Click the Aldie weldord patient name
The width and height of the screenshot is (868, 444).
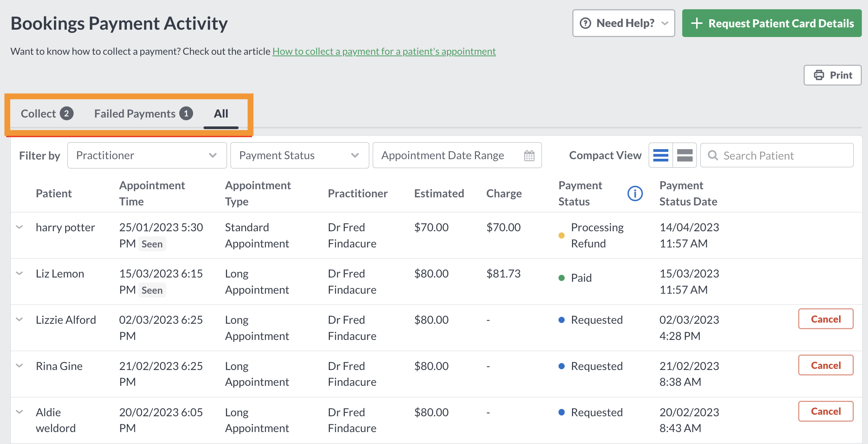point(56,420)
